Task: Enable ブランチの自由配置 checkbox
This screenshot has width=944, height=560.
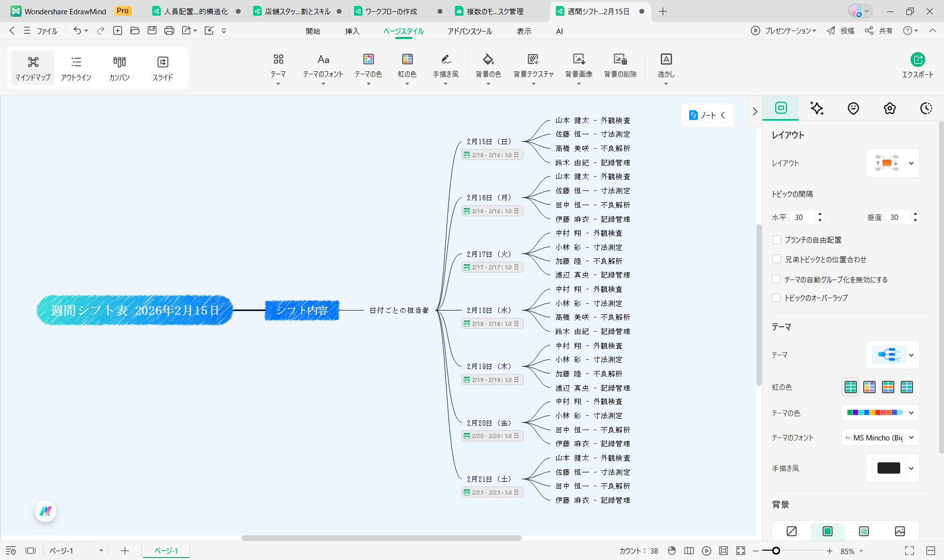Action: 777,240
